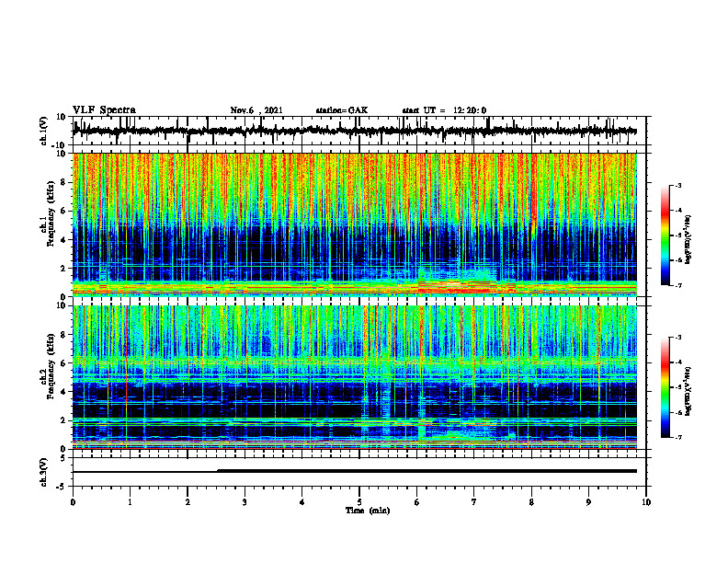Viewport: 728px width, 563px height.
Task: Click the "Time (min)" axis title
Action: pos(368,511)
